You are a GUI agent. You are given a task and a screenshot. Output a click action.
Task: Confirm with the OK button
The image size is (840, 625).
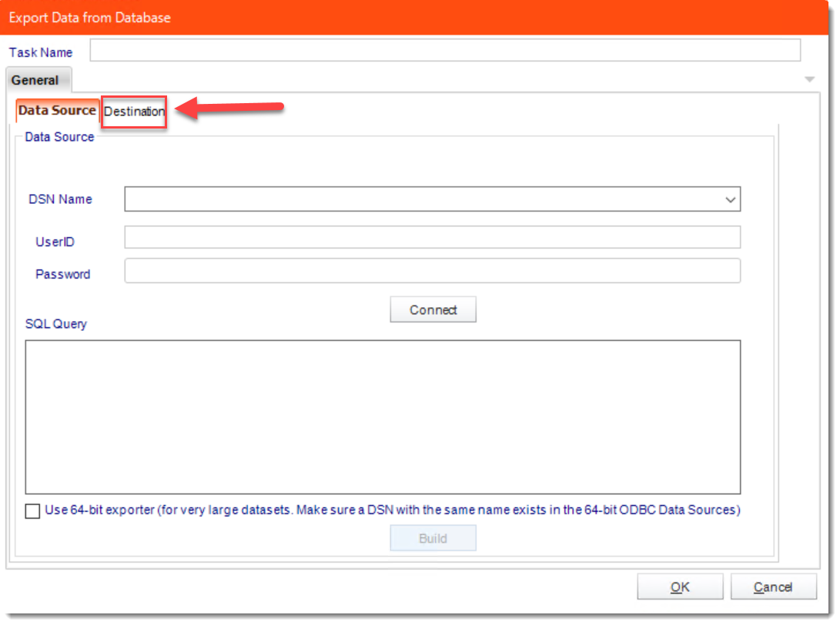pos(680,587)
